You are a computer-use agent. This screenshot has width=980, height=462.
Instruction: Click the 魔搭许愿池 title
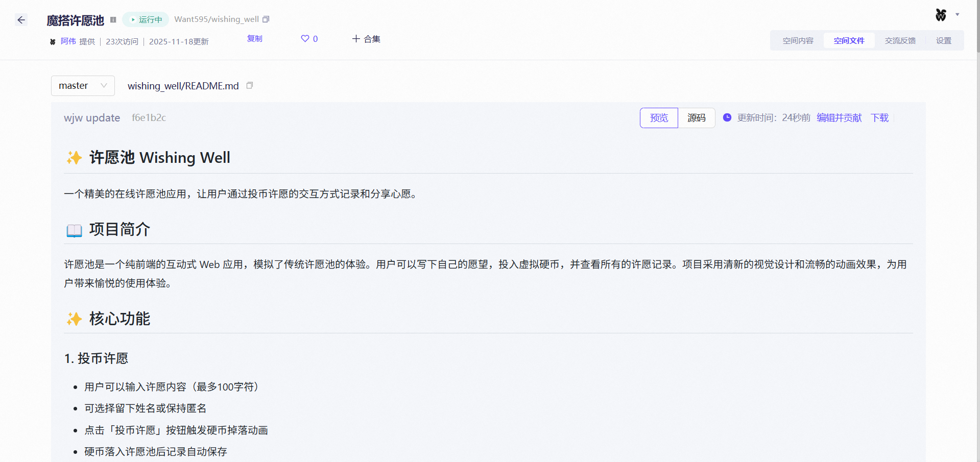(76, 20)
